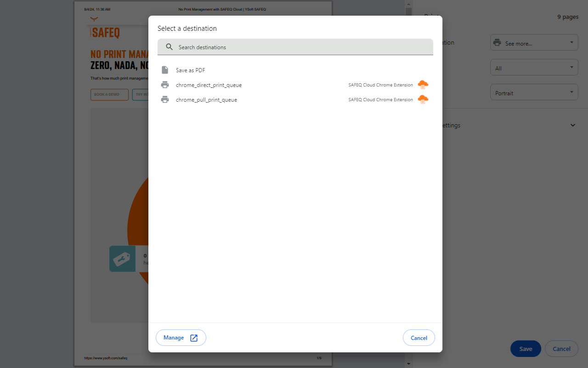The height and width of the screenshot is (368, 588).
Task: Cancel the destination selection dialog
Action: (x=418, y=337)
